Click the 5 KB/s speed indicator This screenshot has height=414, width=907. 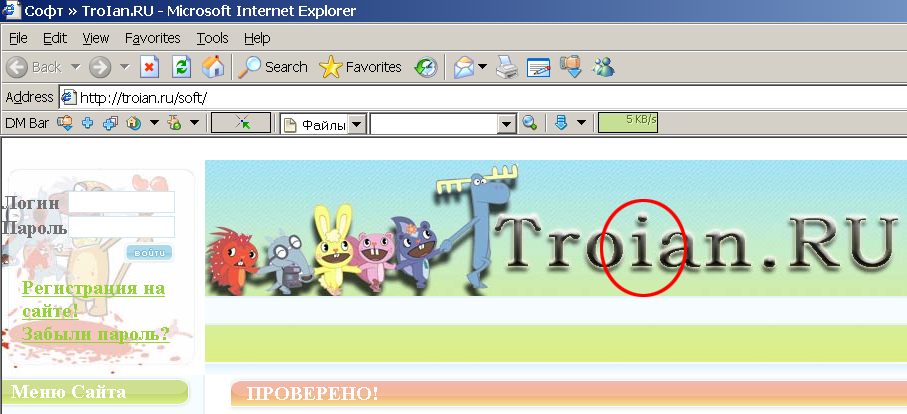628,123
